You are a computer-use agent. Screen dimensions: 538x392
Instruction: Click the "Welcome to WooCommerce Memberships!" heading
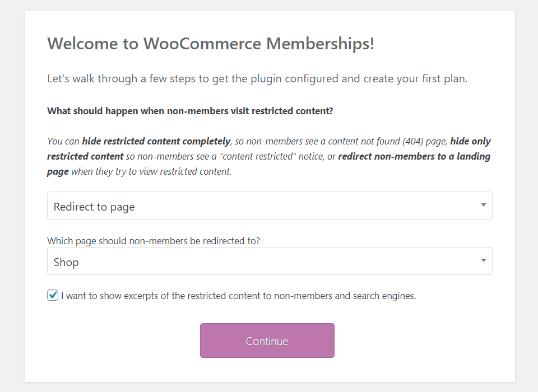coord(211,43)
